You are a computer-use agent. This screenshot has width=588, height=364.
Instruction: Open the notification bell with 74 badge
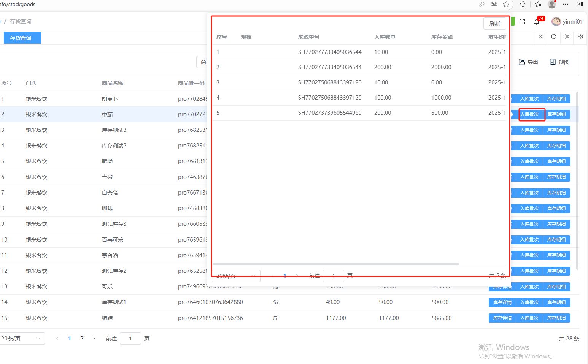coord(537,22)
